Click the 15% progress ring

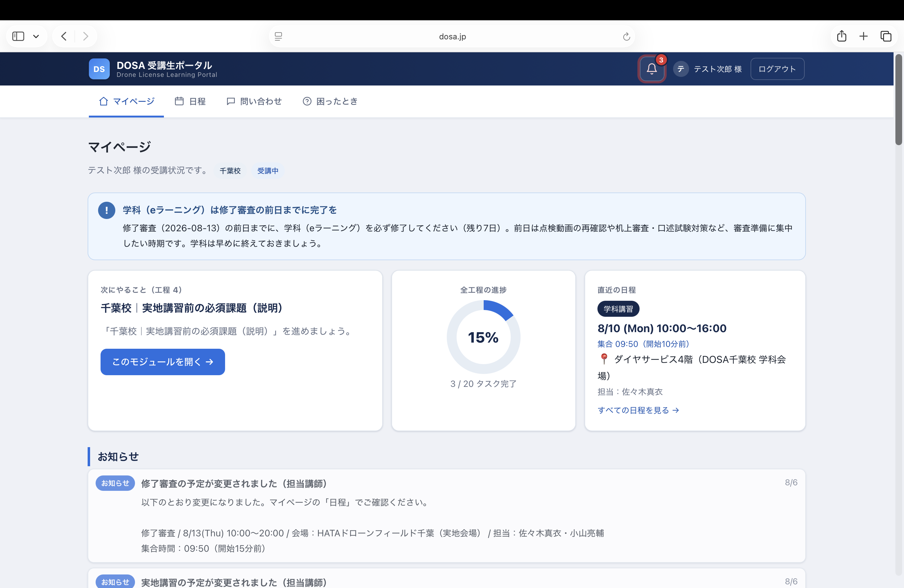(x=483, y=337)
